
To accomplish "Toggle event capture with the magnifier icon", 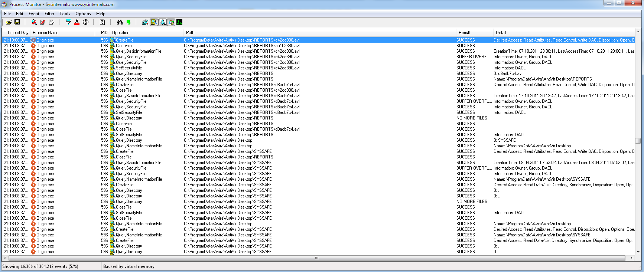I will pyautogui.click(x=34, y=22).
